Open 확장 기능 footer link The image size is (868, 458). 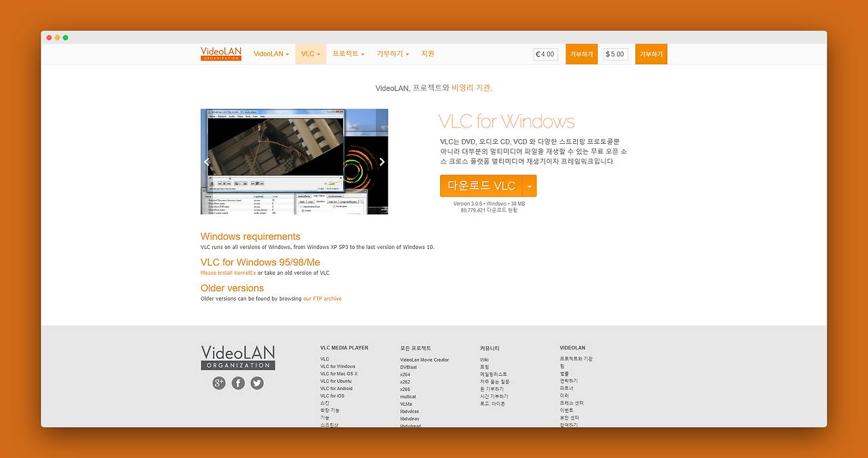coord(330,411)
